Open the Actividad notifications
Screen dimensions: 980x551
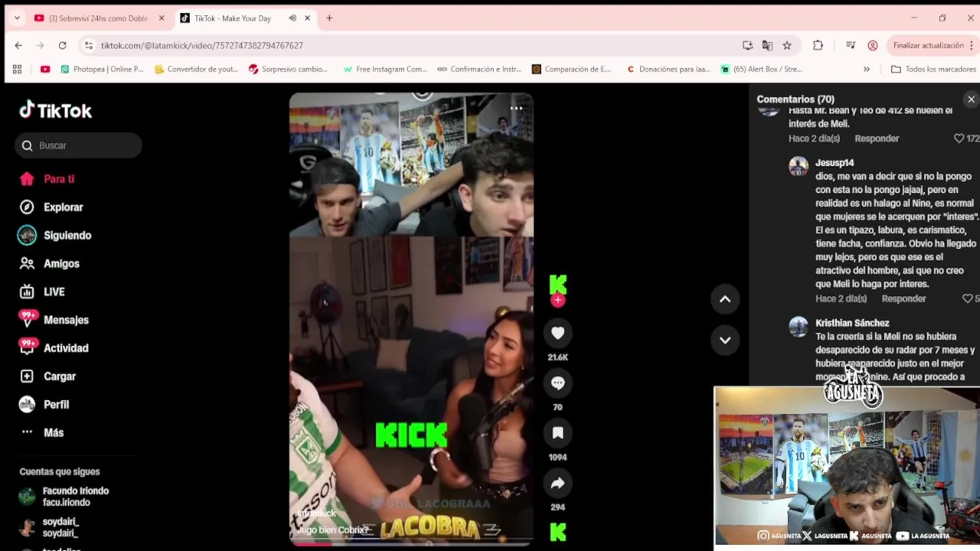click(x=54, y=348)
